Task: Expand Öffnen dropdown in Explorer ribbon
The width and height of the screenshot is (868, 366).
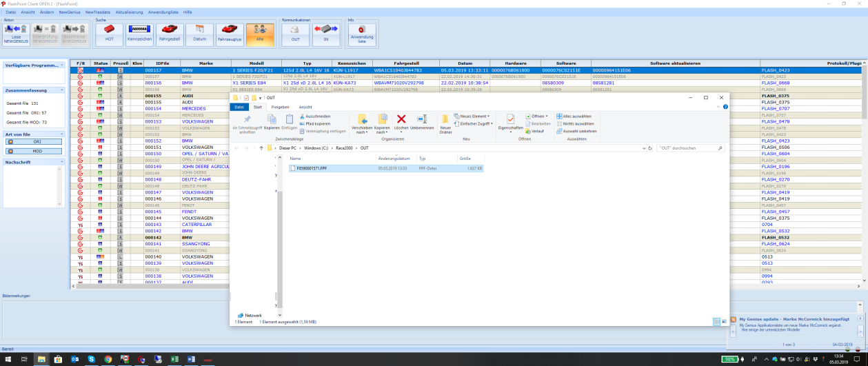Action: click(536, 116)
